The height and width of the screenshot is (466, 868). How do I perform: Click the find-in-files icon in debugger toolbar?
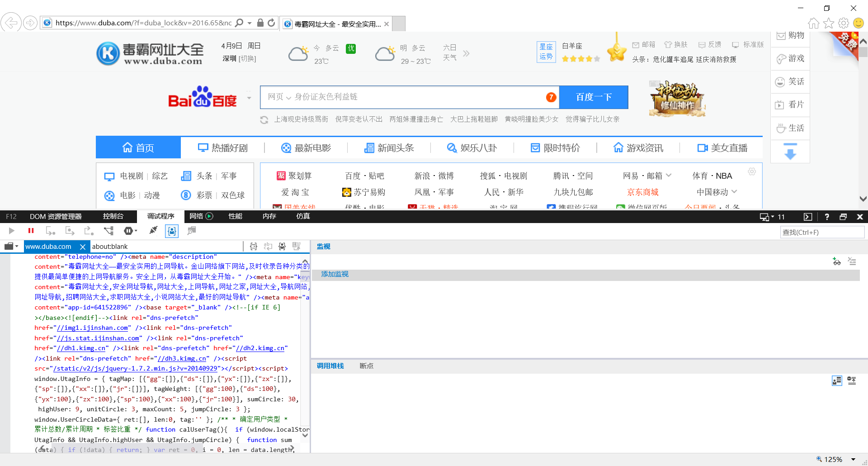192,231
